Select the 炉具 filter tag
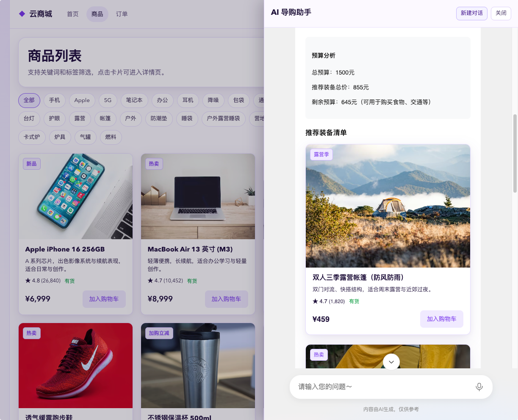Screen dimensions: 518x420 tap(60, 137)
